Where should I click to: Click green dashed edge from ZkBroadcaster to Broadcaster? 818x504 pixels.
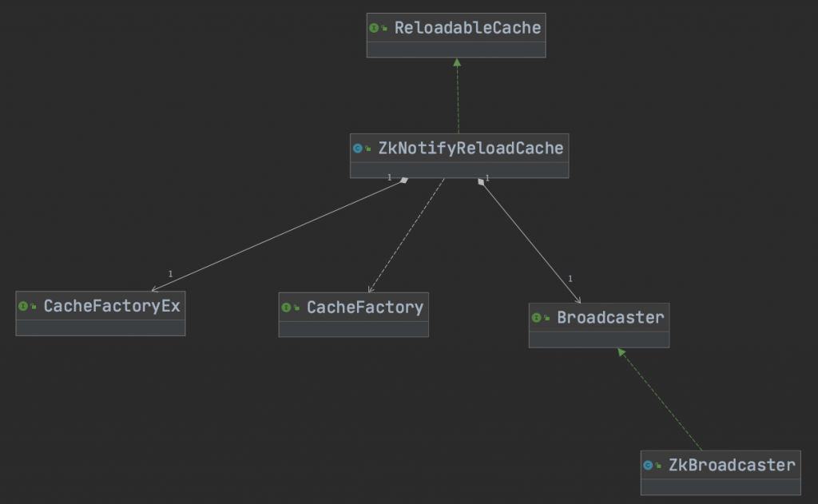click(x=661, y=399)
